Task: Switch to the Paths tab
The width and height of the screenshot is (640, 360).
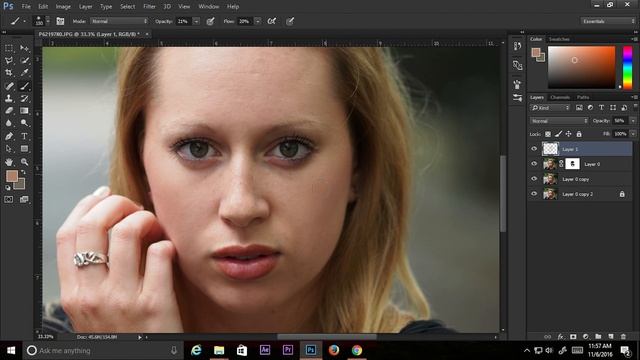Action: 583,97
